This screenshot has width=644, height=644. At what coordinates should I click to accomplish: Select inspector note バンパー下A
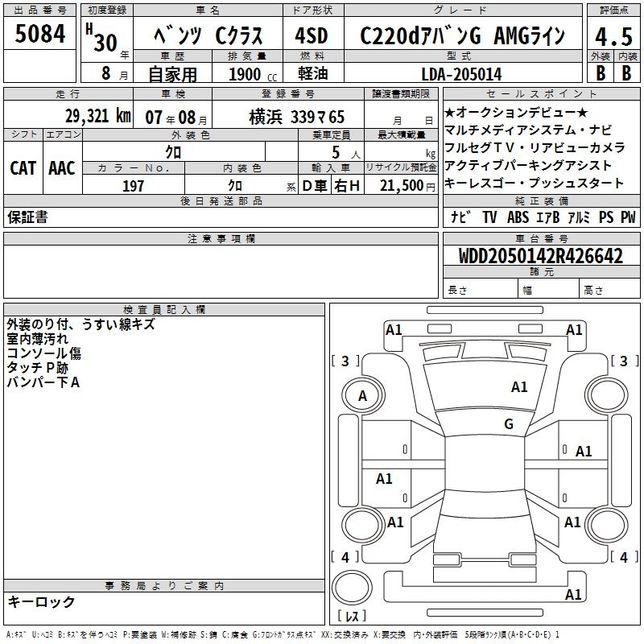pyautogui.click(x=43, y=382)
